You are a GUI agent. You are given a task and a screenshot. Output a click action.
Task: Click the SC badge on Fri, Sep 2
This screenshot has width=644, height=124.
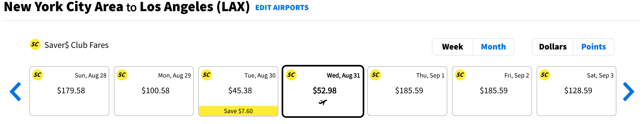460,75
